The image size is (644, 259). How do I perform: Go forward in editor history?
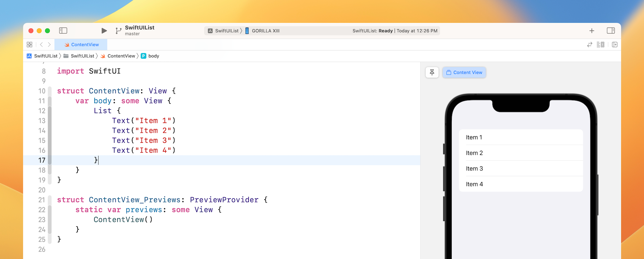coord(49,45)
